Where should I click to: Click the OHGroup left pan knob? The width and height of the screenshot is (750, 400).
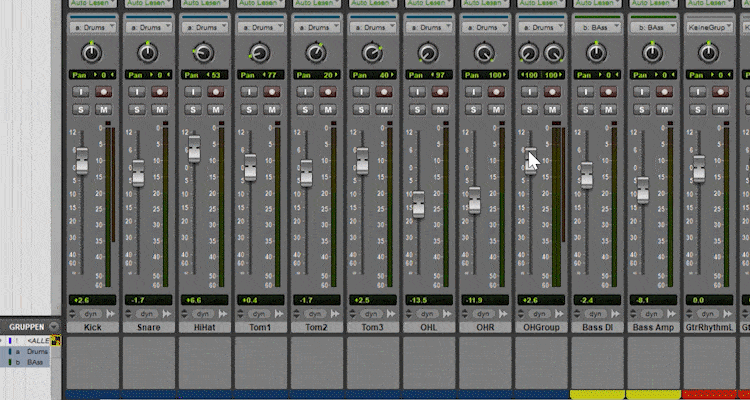point(529,53)
